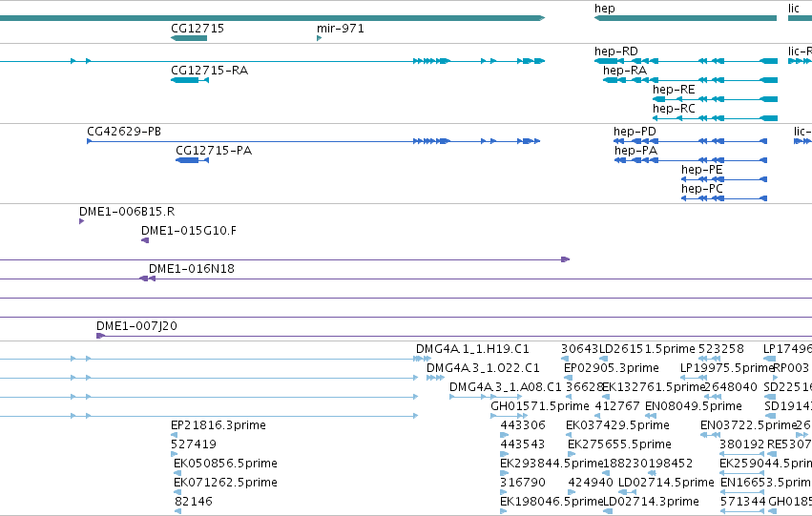Viewport: 812px width, 516px height.
Task: Select the hep gene bar
Action: pos(686,18)
